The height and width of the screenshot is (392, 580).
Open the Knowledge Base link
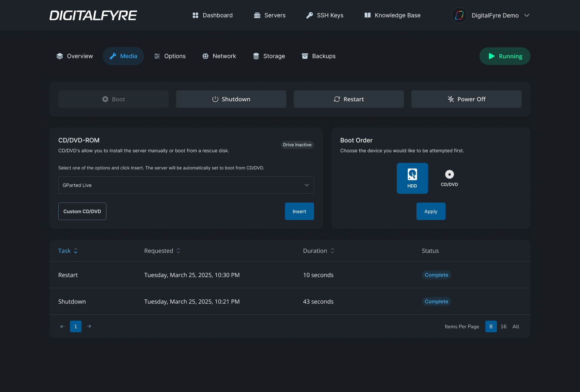[x=392, y=15]
